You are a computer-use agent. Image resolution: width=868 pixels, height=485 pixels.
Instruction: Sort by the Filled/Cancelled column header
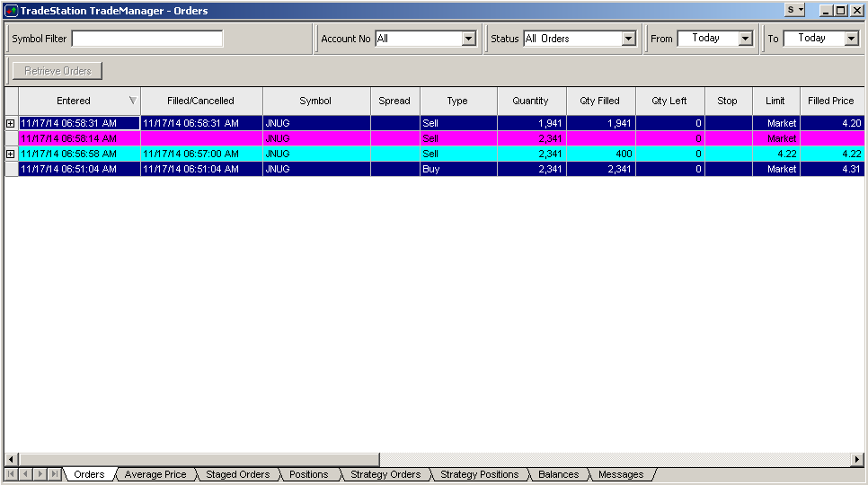[201, 101]
